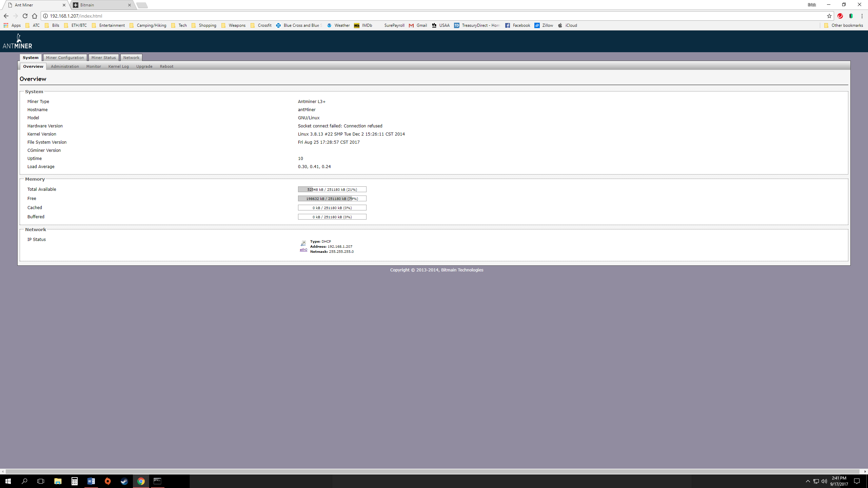868x488 pixels.
Task: Click the red extension icon in toolbar
Action: tap(840, 16)
